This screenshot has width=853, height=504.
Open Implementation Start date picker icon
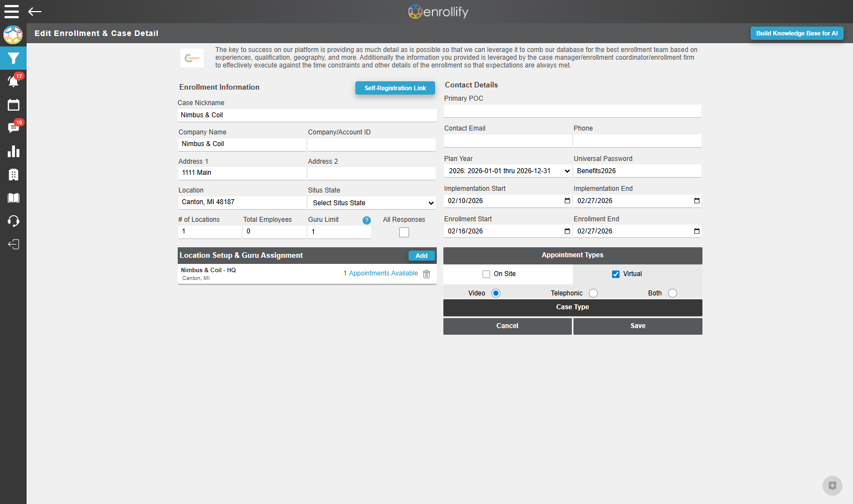pyautogui.click(x=567, y=201)
